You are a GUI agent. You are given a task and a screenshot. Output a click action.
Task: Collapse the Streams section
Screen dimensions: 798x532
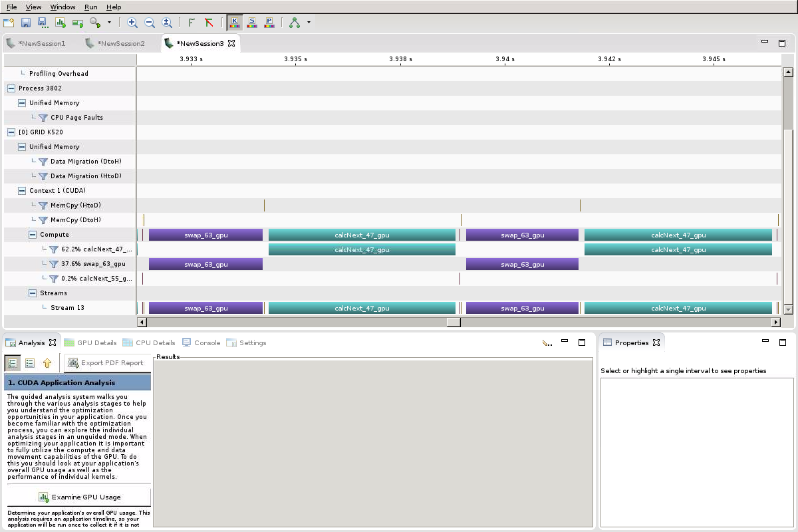[x=33, y=293]
